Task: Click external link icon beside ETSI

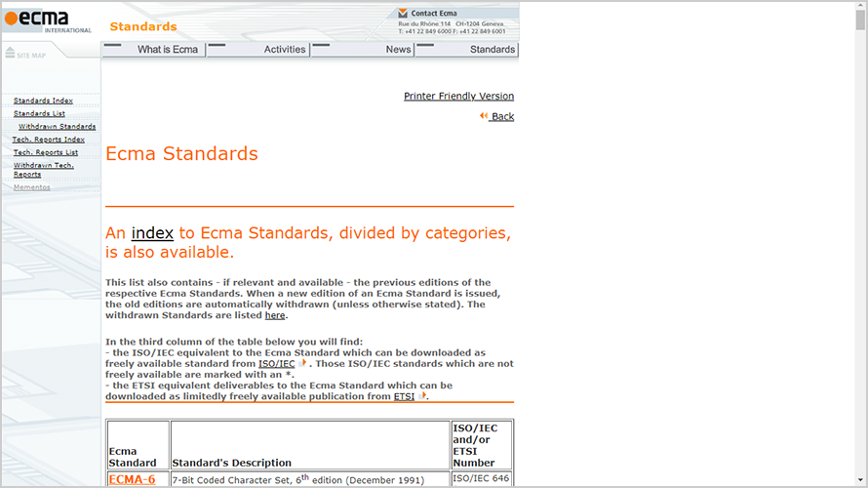Action: (x=422, y=395)
